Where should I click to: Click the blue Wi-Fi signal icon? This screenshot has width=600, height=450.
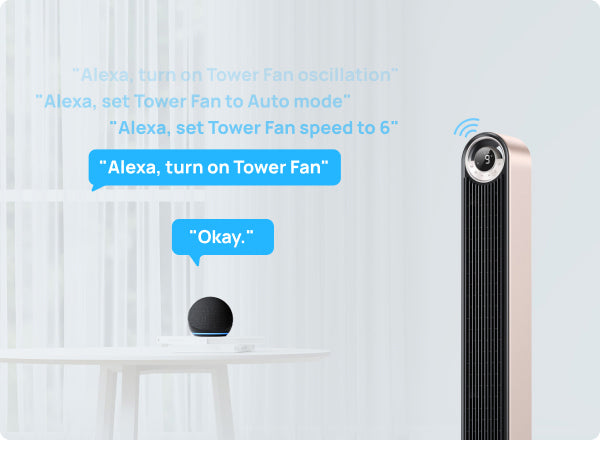pos(467,128)
